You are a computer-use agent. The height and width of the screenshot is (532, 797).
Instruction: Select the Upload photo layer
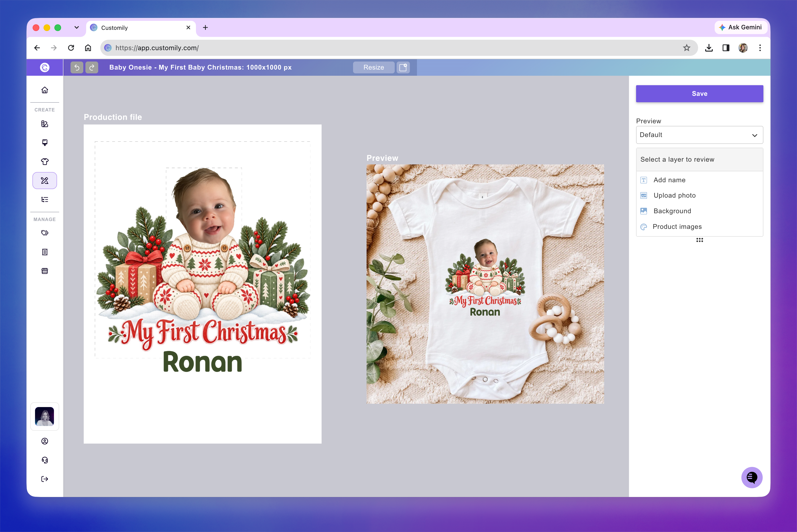coord(699,195)
